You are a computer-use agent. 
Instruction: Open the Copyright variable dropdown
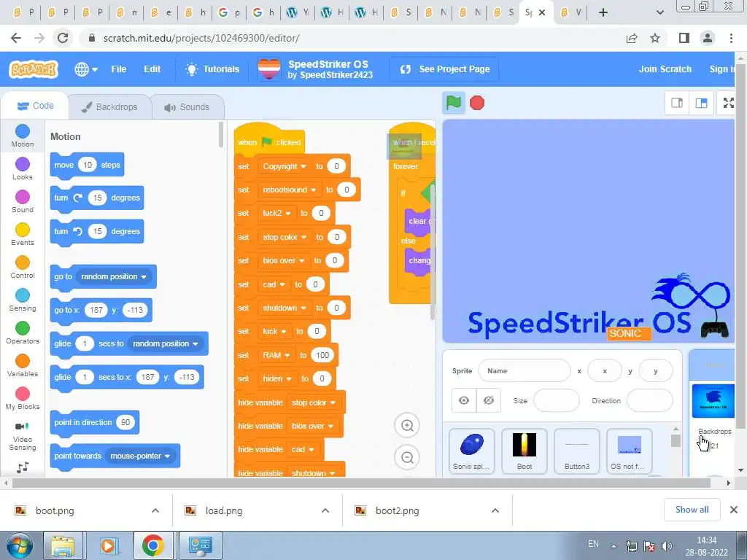click(284, 166)
